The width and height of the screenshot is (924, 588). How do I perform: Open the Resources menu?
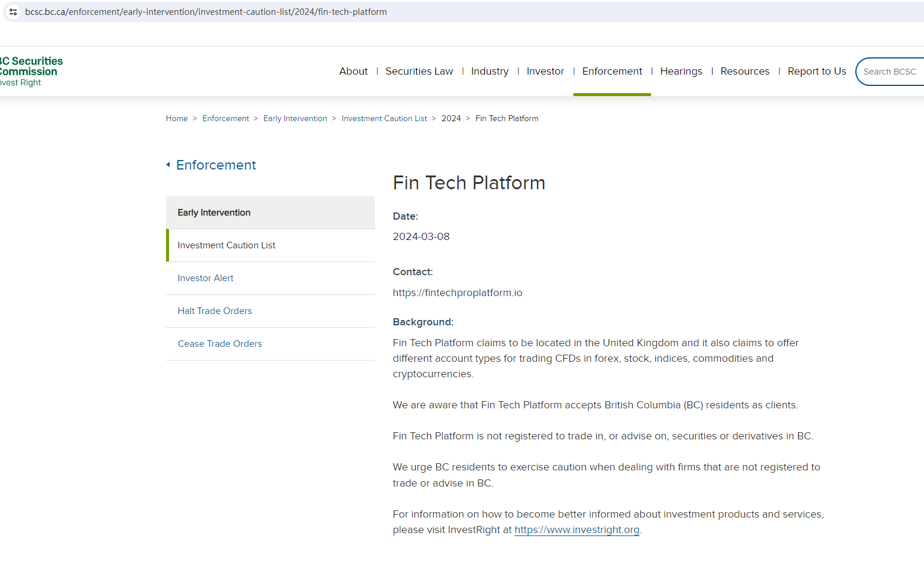(x=744, y=72)
